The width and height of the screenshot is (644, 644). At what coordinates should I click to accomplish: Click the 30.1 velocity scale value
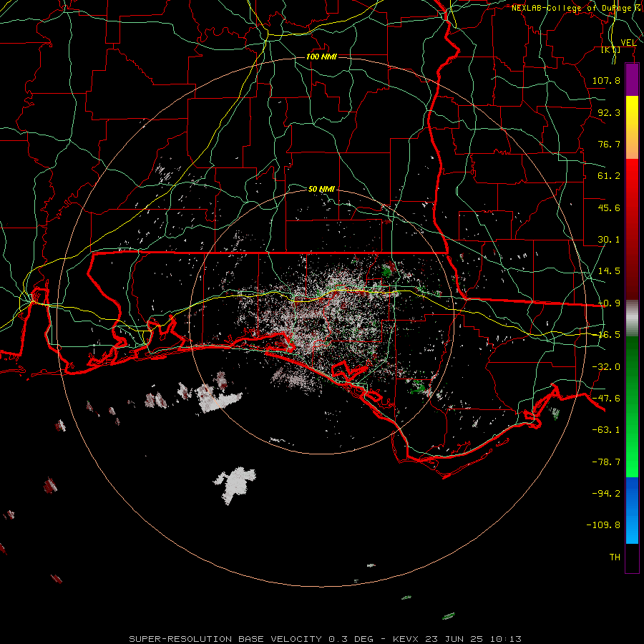609,240
